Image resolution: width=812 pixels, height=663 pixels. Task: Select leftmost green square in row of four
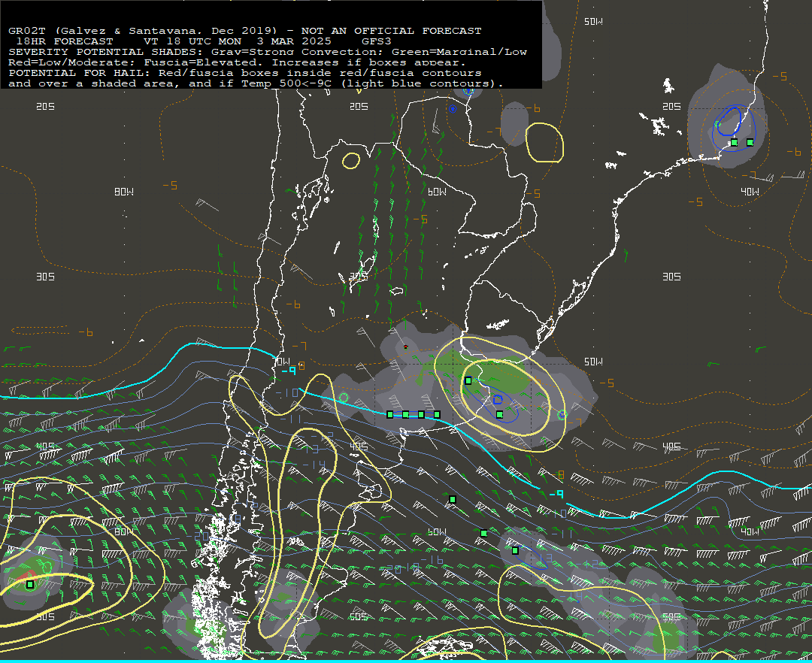pyautogui.click(x=390, y=415)
